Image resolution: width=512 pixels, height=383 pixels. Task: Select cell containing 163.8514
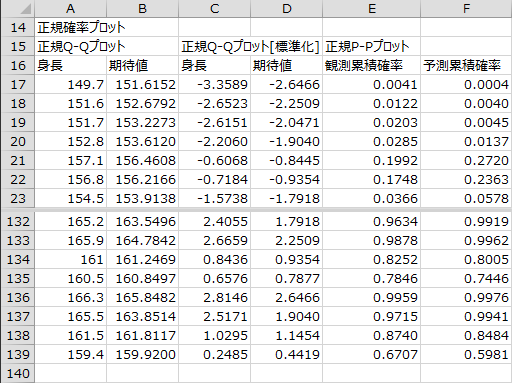142,316
